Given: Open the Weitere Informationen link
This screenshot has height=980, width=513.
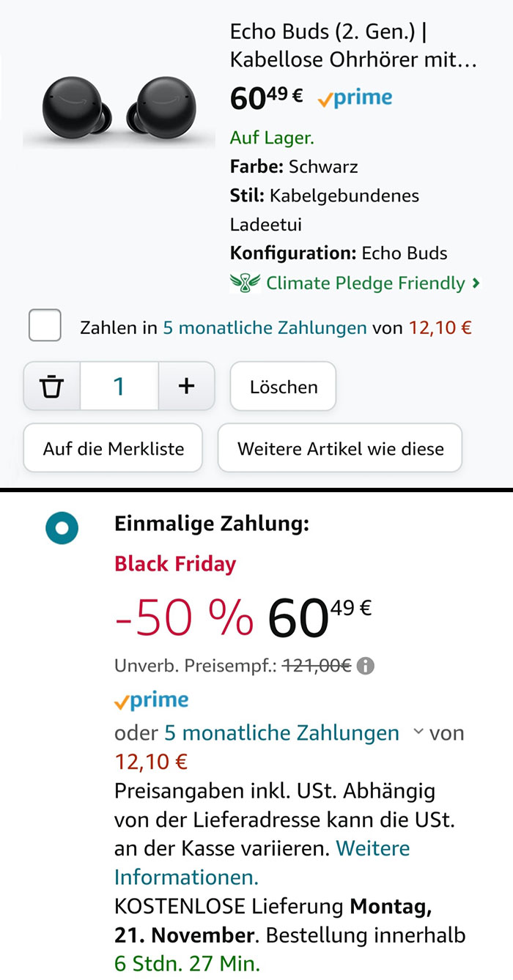Looking at the screenshot, I should [373, 848].
